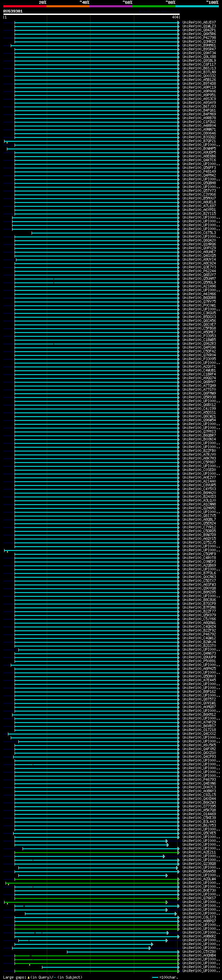Click the Large gaps legend text
The image size is (222, 980).
(x=43, y=977)
